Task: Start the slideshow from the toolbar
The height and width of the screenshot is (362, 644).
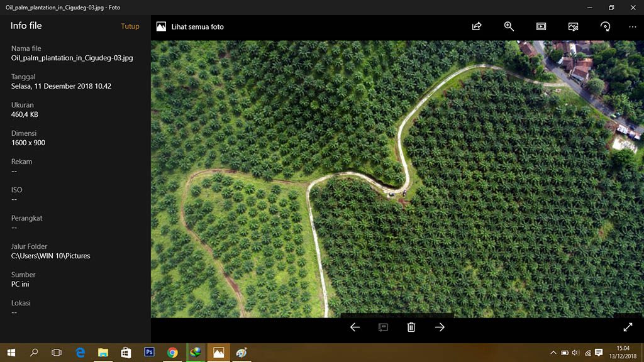Action: pyautogui.click(x=541, y=26)
